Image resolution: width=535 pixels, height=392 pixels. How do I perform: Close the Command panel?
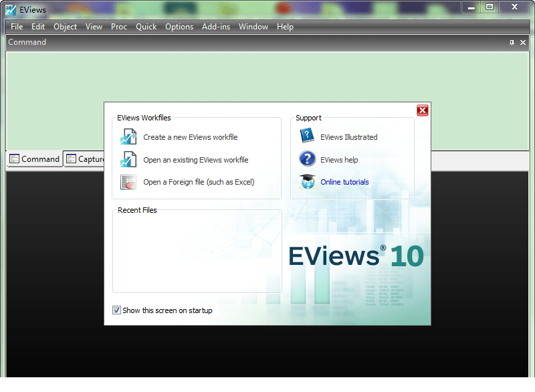tap(523, 43)
